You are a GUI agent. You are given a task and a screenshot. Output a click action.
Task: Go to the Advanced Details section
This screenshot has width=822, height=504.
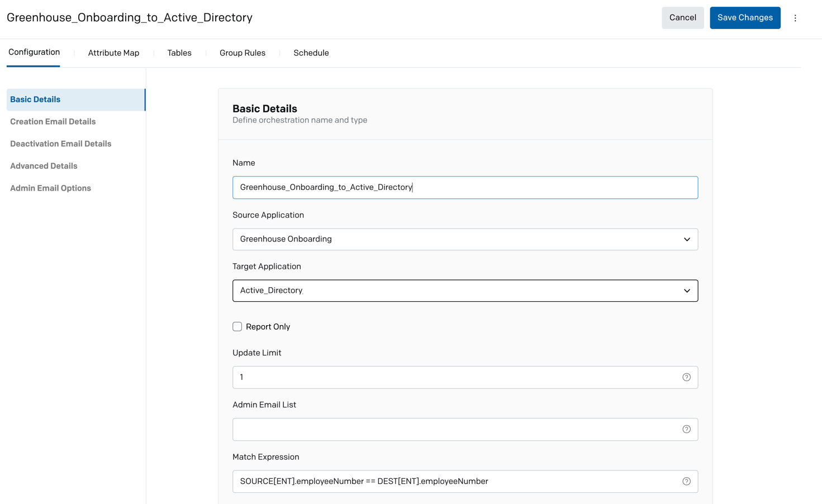(44, 166)
